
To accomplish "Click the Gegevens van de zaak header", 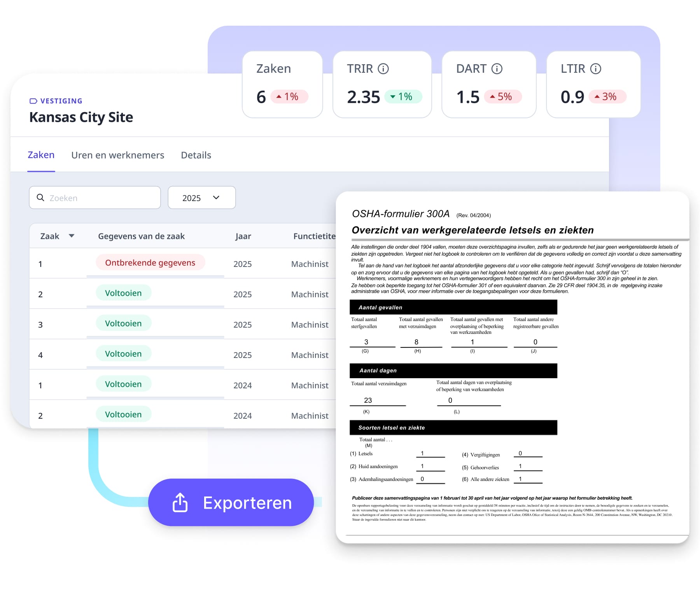I will (141, 236).
